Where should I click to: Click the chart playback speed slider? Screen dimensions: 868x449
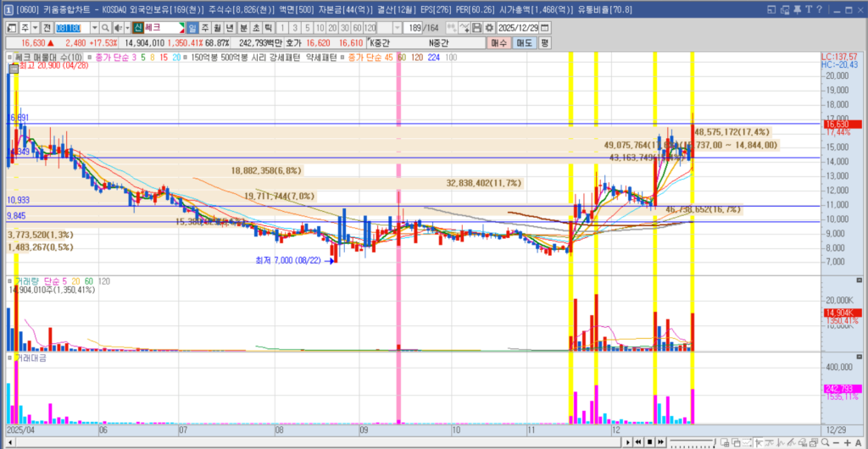(692, 442)
